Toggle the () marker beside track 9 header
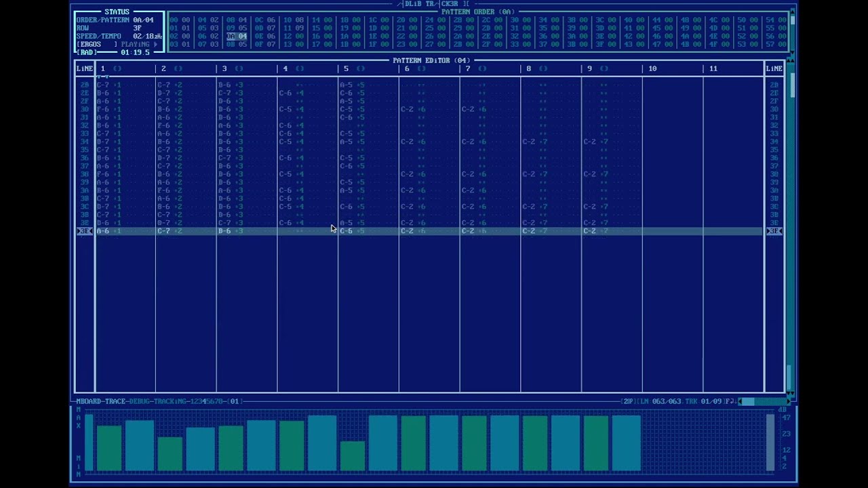Screen dimensions: 868x488 click(x=604, y=68)
